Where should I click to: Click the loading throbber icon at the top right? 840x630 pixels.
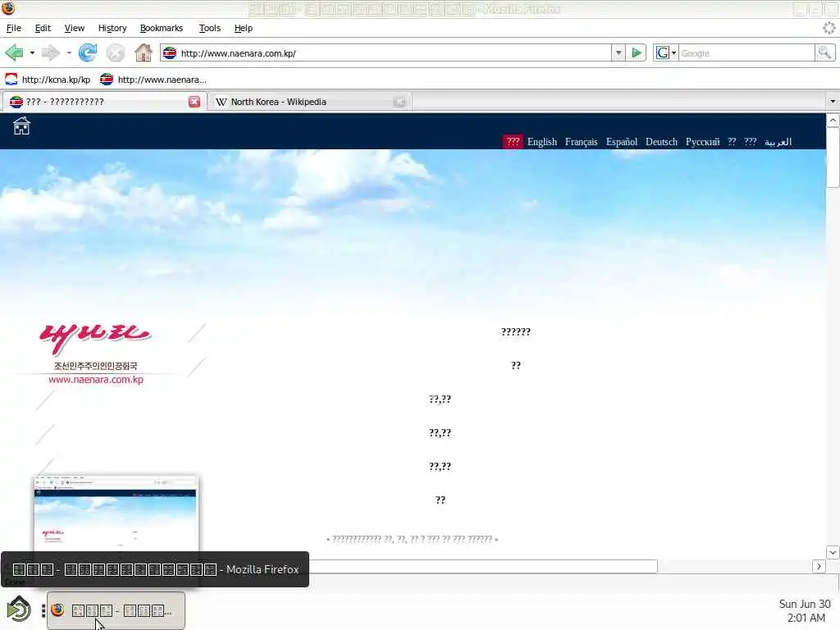pyautogui.click(x=829, y=28)
